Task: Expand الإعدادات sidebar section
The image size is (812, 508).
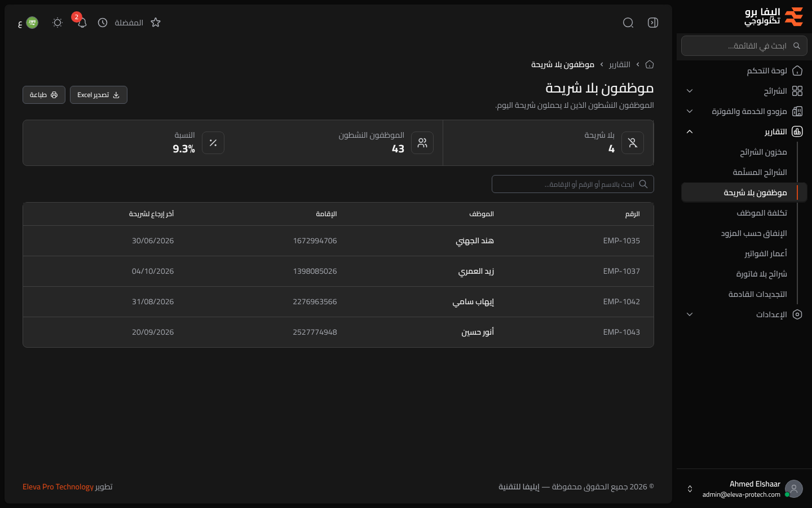Action: [x=742, y=314]
